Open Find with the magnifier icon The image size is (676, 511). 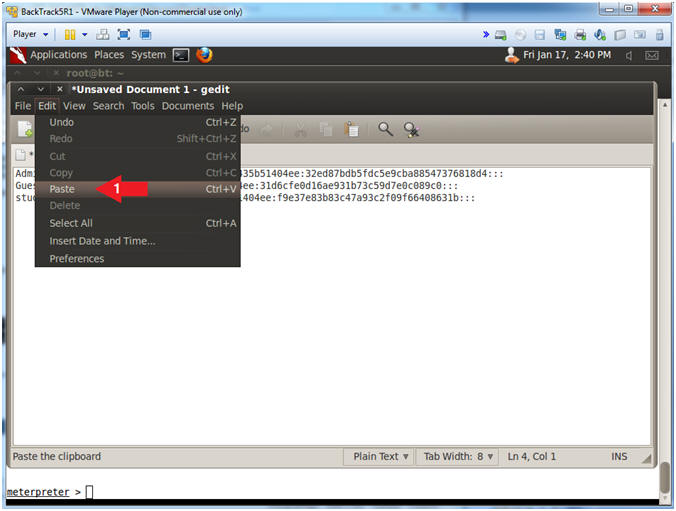385,129
